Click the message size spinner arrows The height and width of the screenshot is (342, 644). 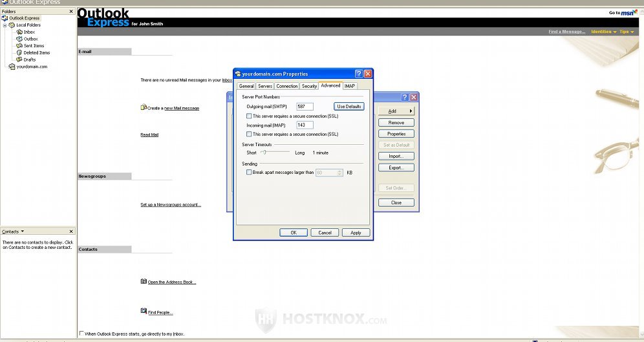pos(339,173)
